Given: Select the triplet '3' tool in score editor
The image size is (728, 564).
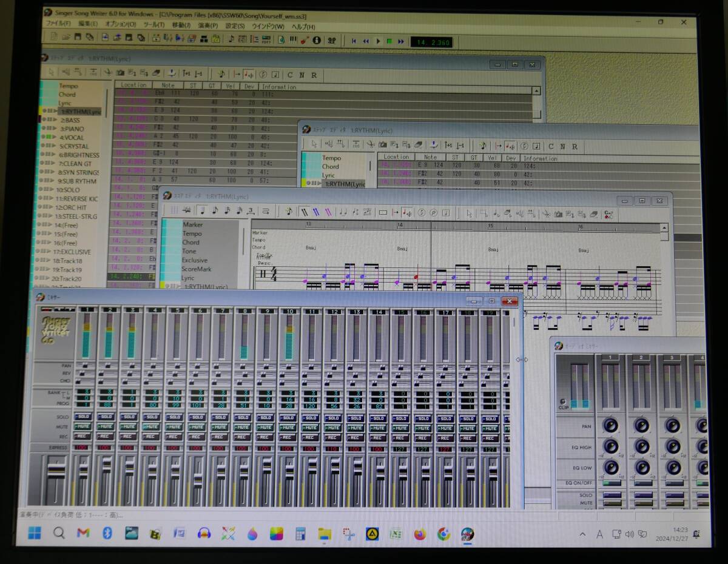Looking at the screenshot, I should click(x=250, y=211).
